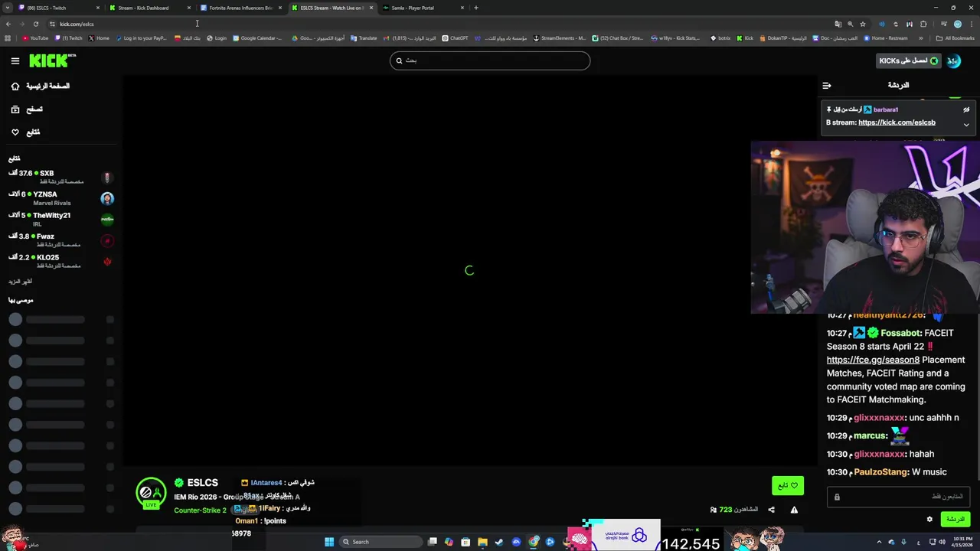Open the user profile avatar menu
The height and width of the screenshot is (551, 980).
[x=954, y=61]
